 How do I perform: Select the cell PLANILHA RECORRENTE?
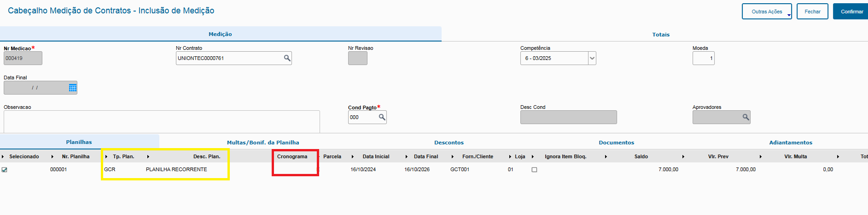coord(176,170)
